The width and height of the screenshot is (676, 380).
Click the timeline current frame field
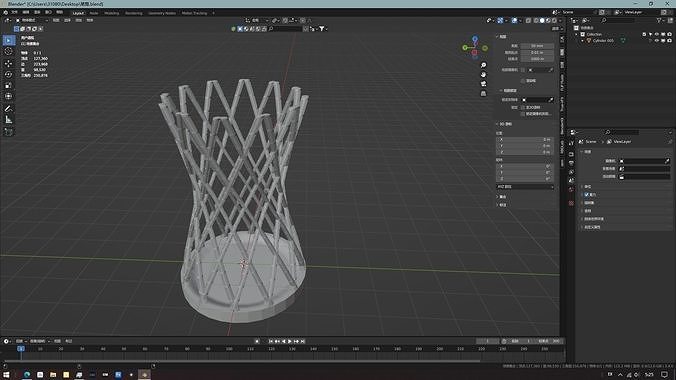(x=487, y=341)
